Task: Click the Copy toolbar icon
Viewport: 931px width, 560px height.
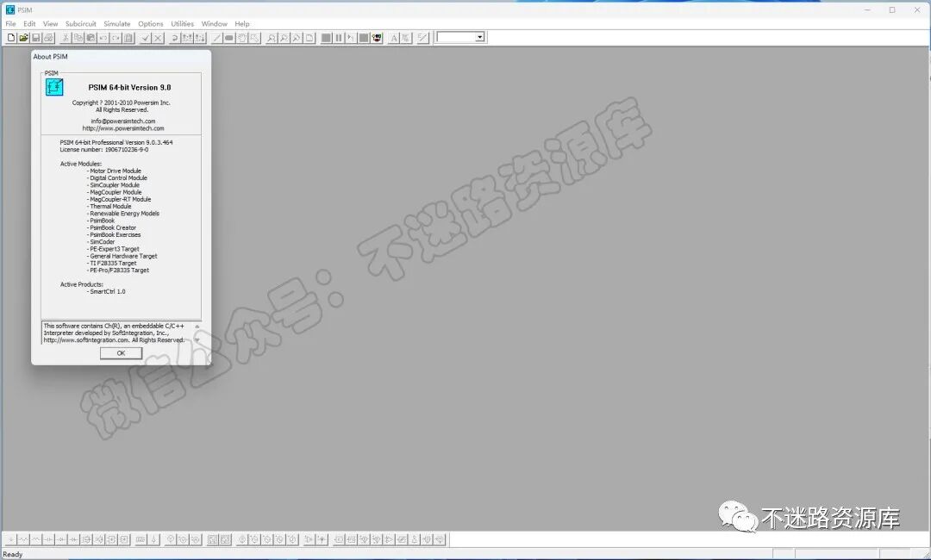Action: tap(78, 37)
